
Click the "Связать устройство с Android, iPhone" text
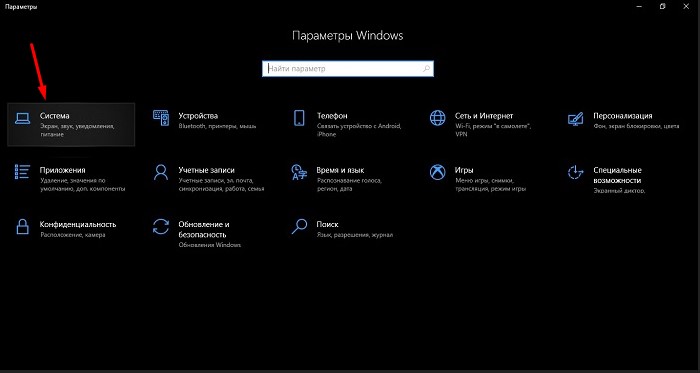point(359,130)
